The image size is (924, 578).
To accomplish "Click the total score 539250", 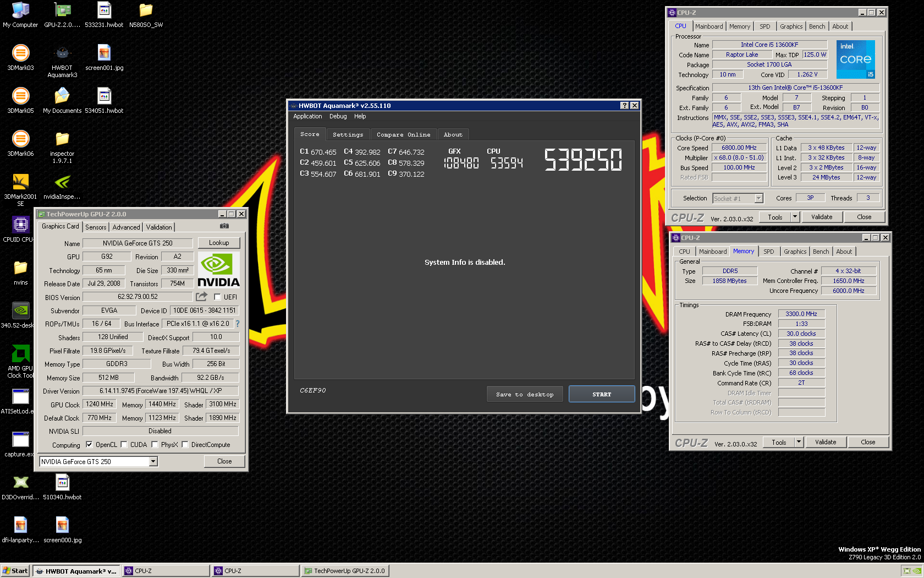I will (x=583, y=160).
